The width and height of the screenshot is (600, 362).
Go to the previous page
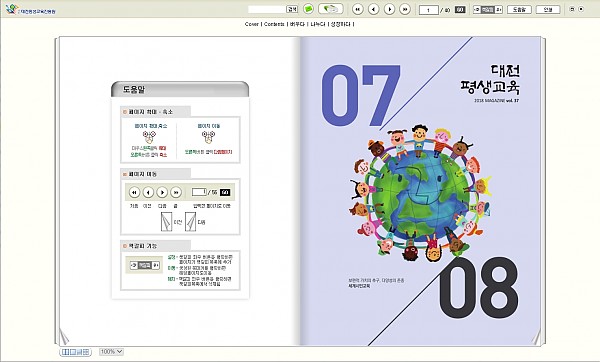pyautogui.click(x=373, y=9)
